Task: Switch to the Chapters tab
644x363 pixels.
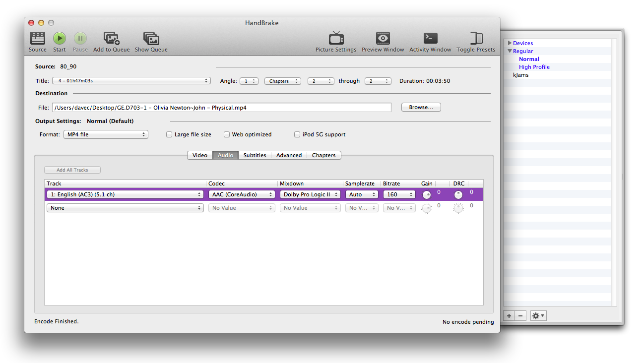Action: click(324, 155)
